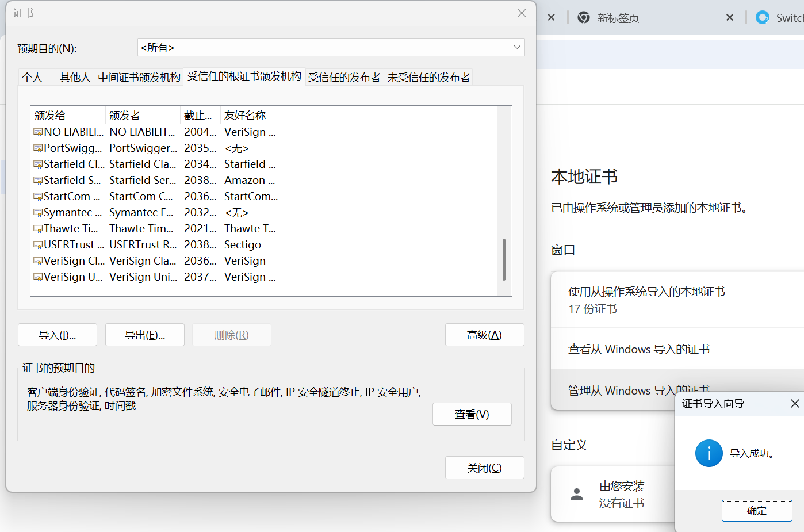Click the 导入(I)... button
The height and width of the screenshot is (532, 804).
tap(58, 335)
